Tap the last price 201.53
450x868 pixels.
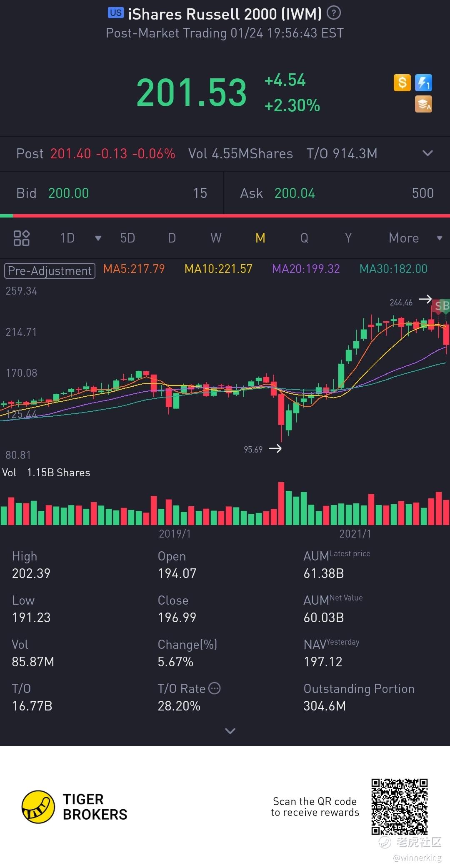[x=192, y=93]
